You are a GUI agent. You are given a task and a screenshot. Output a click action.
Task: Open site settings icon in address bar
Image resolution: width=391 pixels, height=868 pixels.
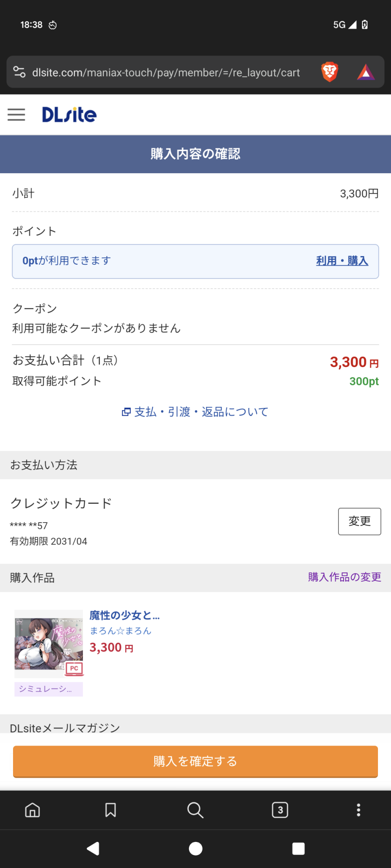point(20,72)
